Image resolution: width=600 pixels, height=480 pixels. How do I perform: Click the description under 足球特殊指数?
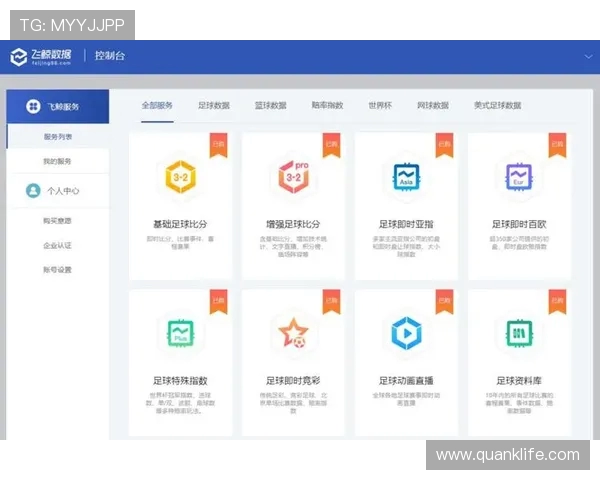pos(180,403)
